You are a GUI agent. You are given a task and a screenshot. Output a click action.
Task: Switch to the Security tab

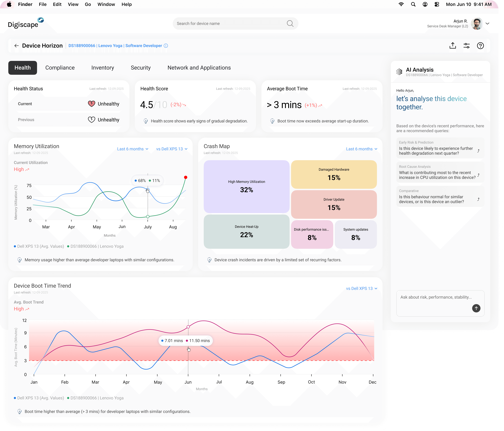click(141, 68)
